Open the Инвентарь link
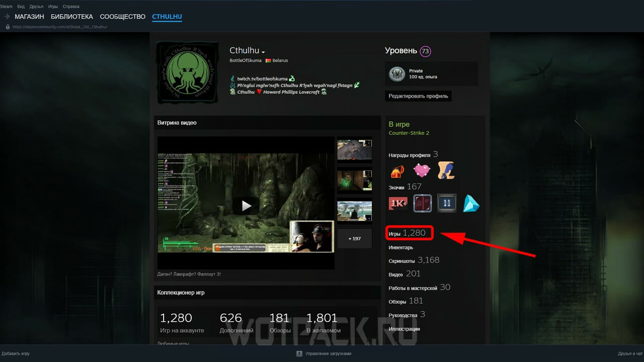Viewport: 644px width, 362px height. 401,247
